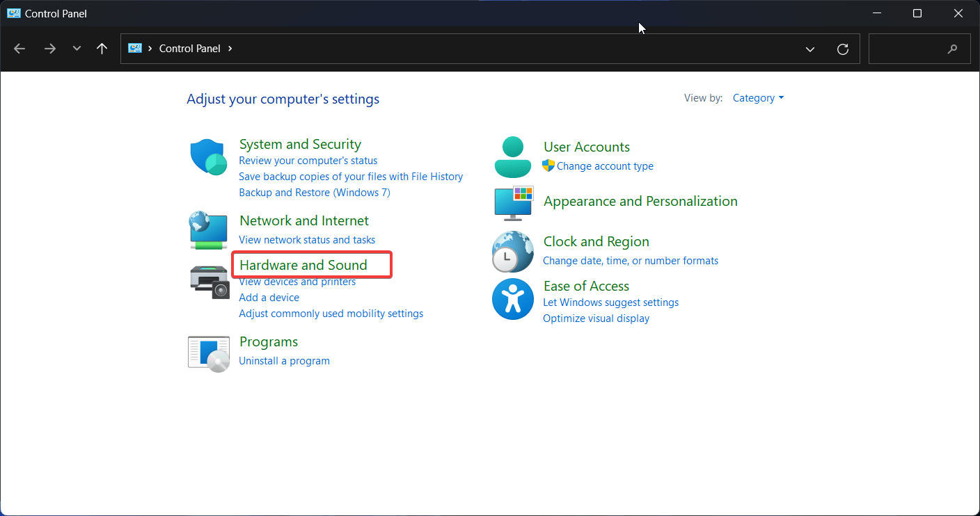The width and height of the screenshot is (980, 516).
Task: Click the UAC shield beside Change account type
Action: coord(548,166)
